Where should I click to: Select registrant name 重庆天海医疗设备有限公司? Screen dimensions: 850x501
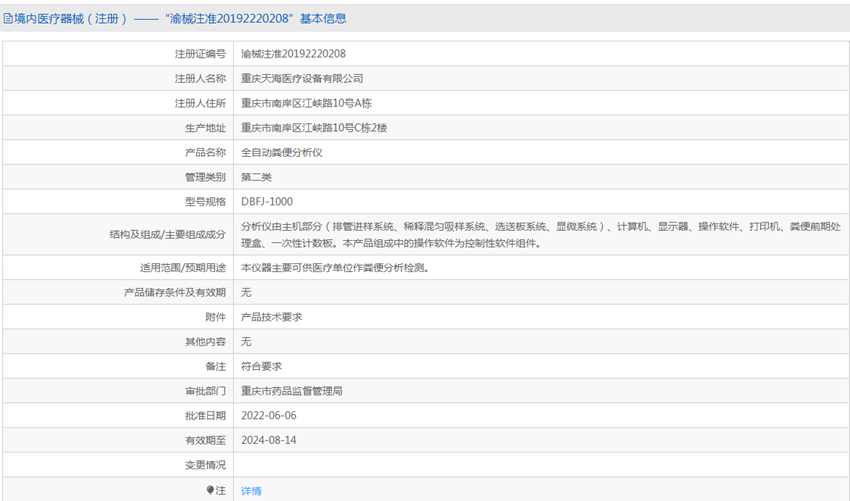302,79
